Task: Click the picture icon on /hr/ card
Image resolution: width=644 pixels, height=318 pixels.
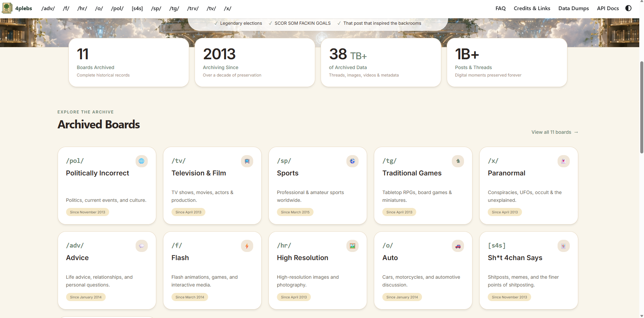Action: tap(353, 246)
